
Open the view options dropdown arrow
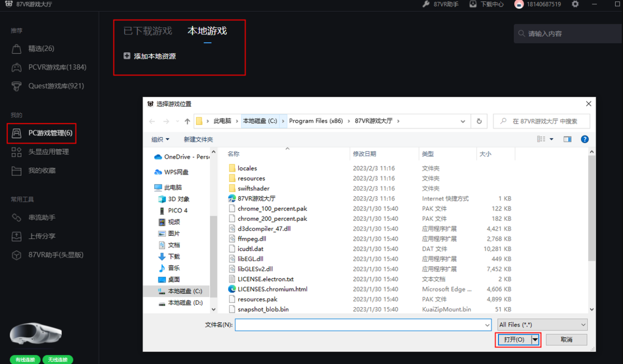click(552, 139)
